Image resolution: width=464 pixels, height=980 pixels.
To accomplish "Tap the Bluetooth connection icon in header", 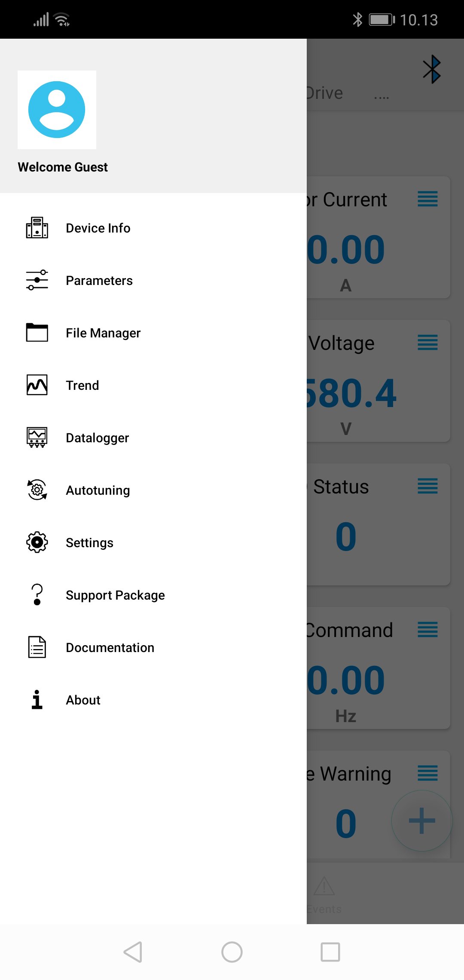I will [432, 69].
